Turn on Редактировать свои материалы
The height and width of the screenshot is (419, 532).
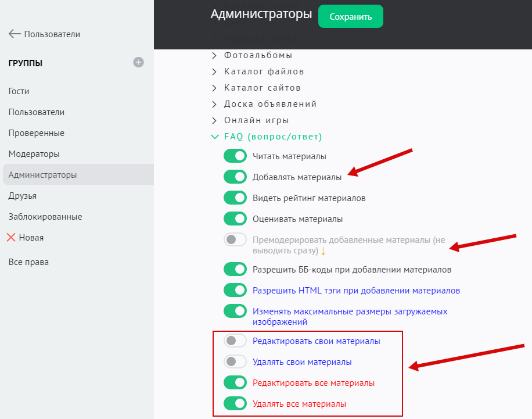(x=235, y=341)
